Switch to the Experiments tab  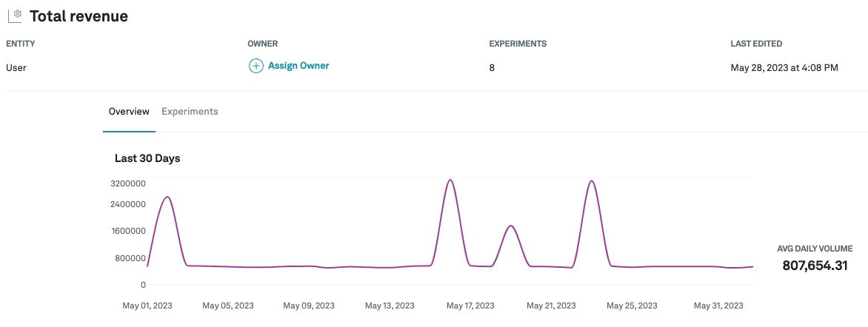(190, 112)
